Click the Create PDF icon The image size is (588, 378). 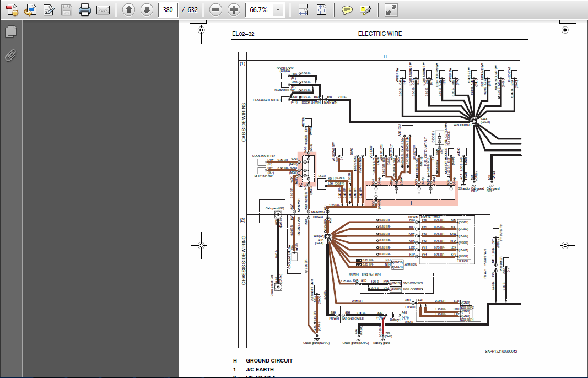[12, 10]
